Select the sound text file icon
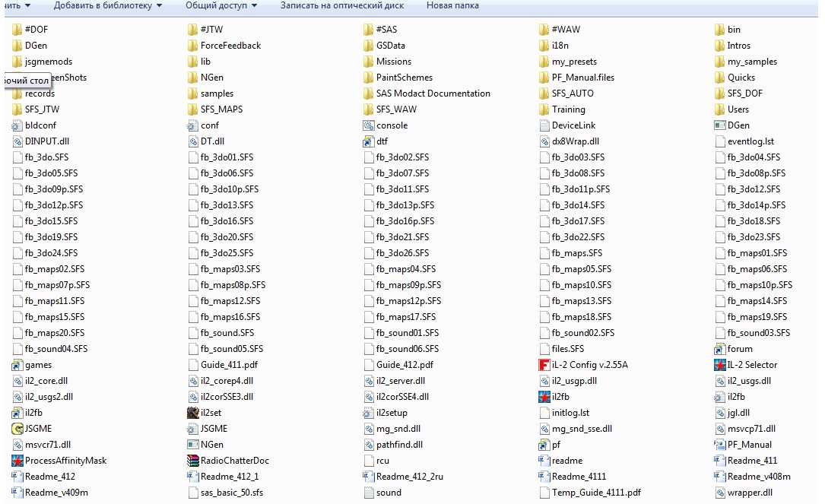Viewport: 825px width, 504px height. pyautogui.click(x=368, y=493)
